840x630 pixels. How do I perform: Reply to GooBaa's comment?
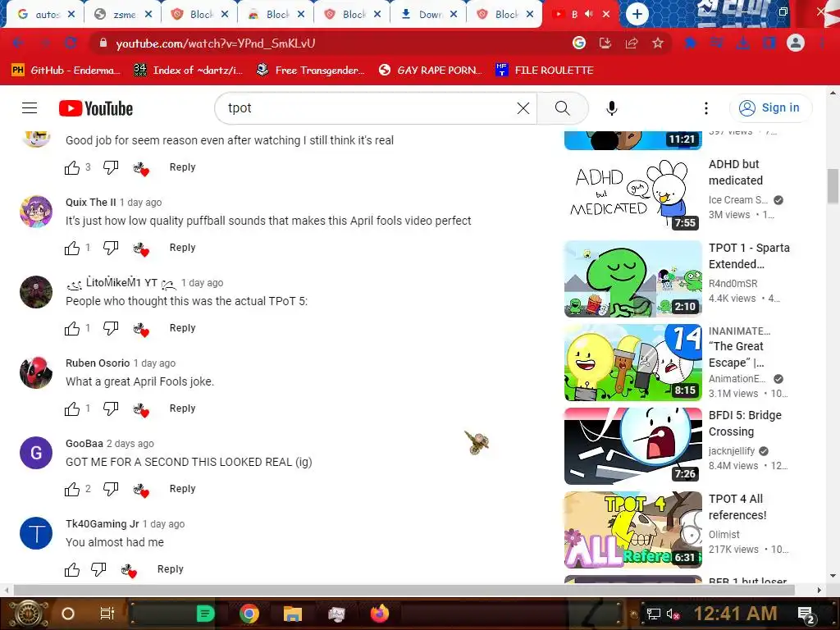click(x=182, y=489)
